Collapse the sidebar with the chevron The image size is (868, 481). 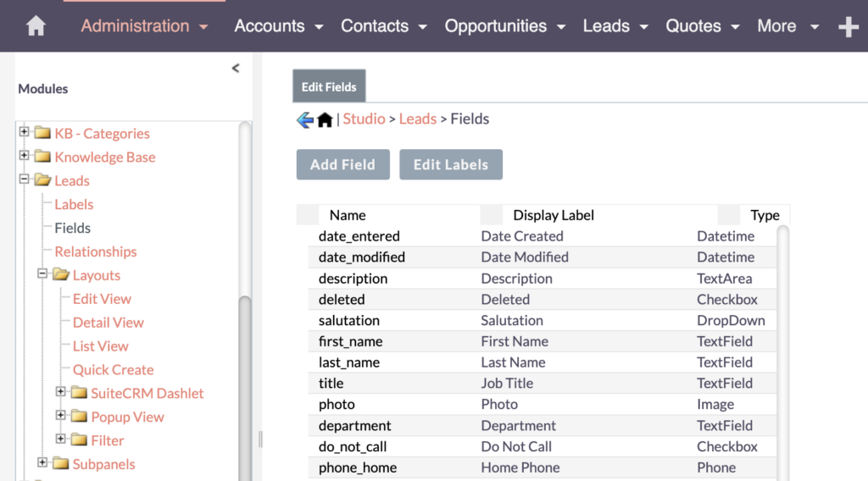click(236, 68)
